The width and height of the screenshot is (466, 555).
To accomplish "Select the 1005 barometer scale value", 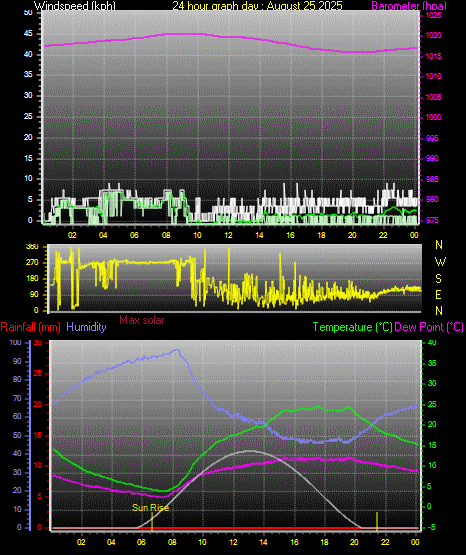I will [x=433, y=97].
